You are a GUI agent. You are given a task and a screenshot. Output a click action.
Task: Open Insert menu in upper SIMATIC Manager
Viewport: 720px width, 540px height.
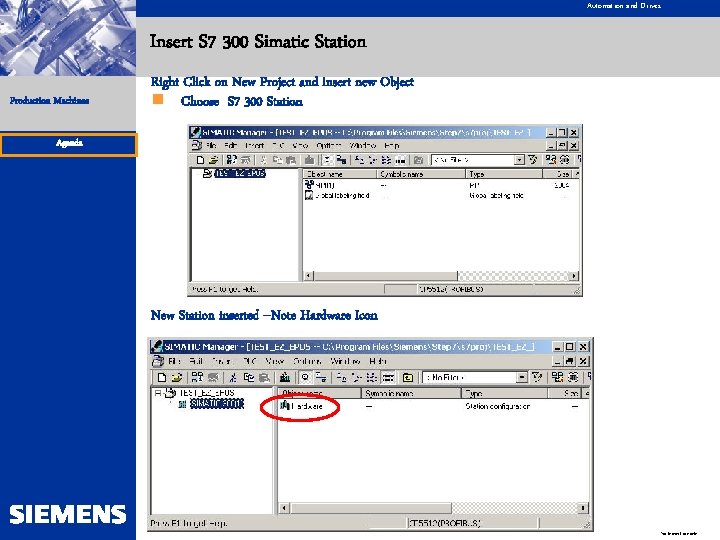coord(254,146)
